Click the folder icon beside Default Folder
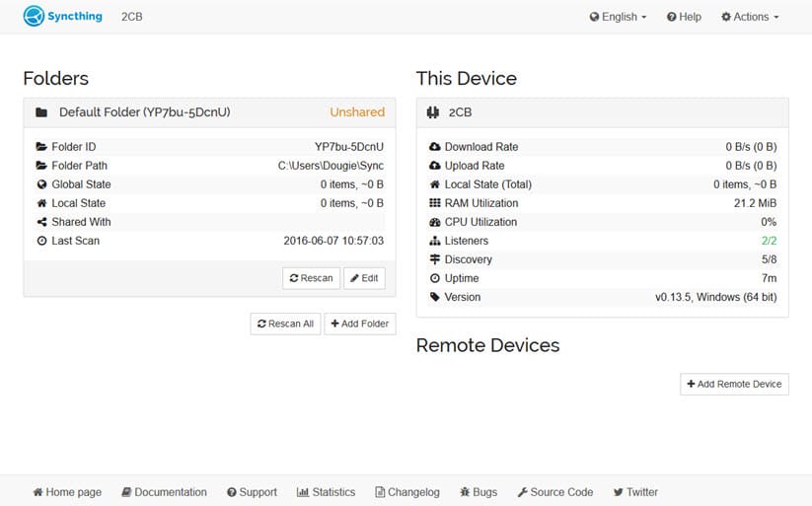812x506 pixels. [x=41, y=112]
